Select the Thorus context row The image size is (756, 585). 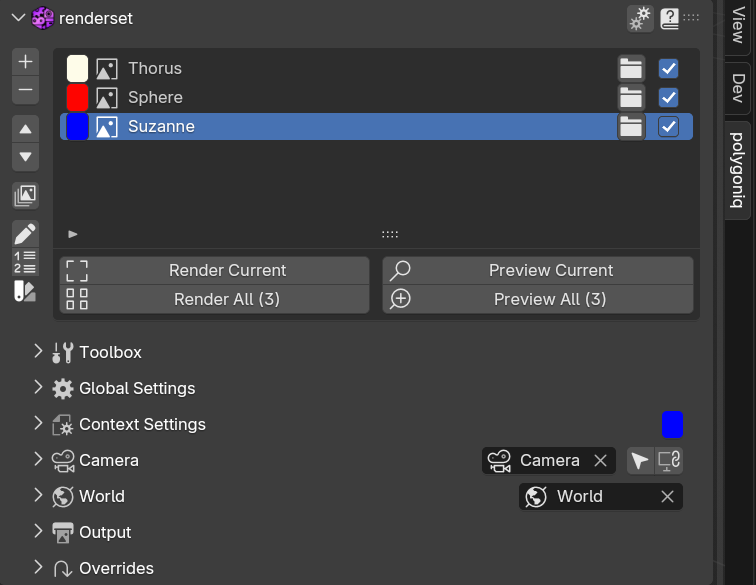coord(376,68)
